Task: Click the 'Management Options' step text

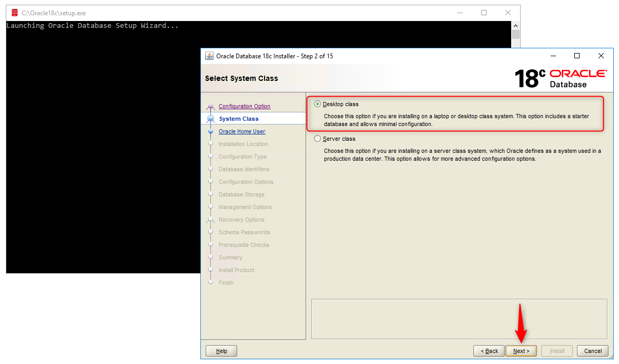Action: click(x=245, y=207)
